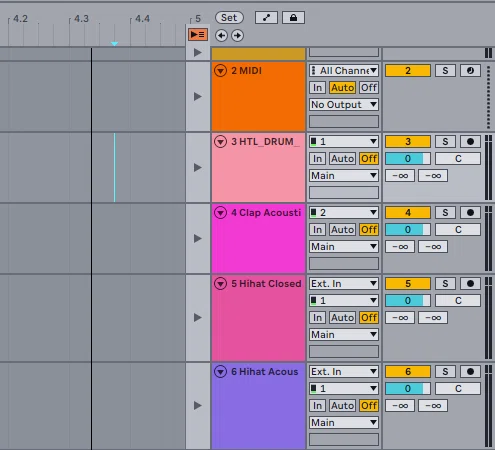Click pan control C on 6 Hihat Acous
The width and height of the screenshot is (495, 450).
pos(458,388)
